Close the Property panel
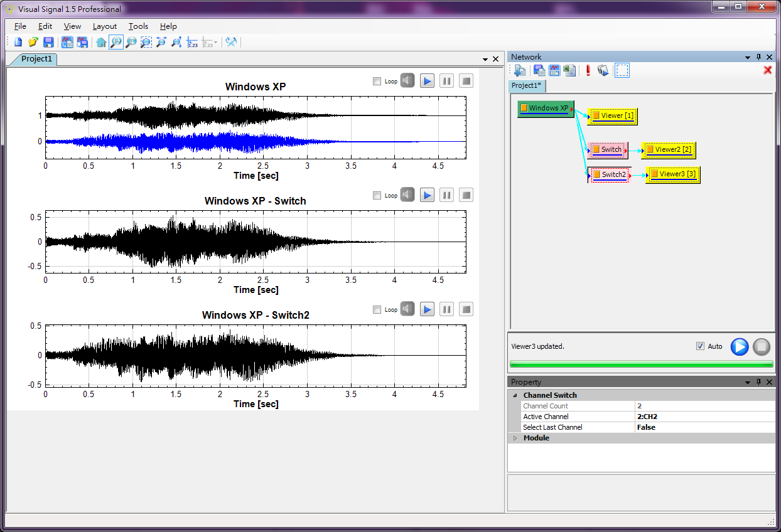 tap(769, 382)
